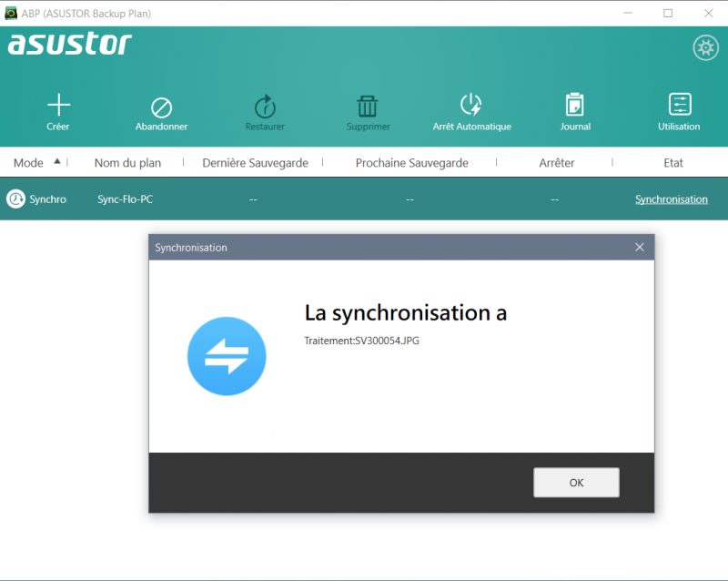
Task: Click the Etat column header
Action: point(673,163)
